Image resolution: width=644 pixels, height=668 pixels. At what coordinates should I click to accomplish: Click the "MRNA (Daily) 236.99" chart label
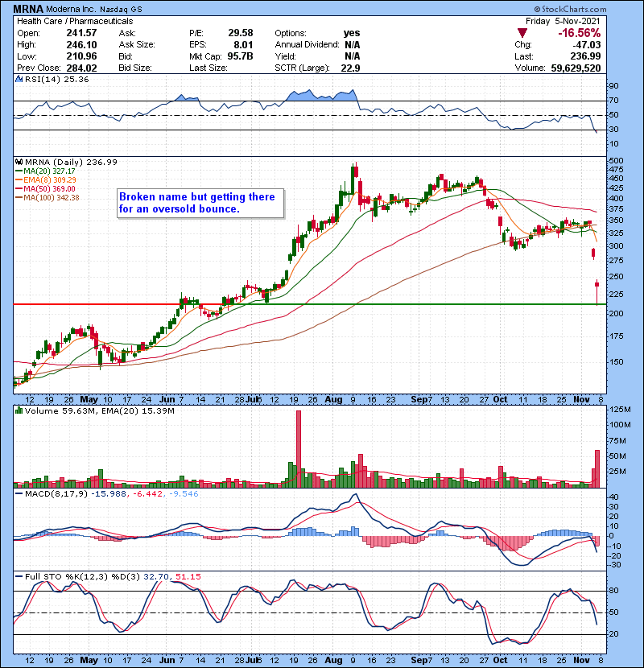tap(71, 163)
